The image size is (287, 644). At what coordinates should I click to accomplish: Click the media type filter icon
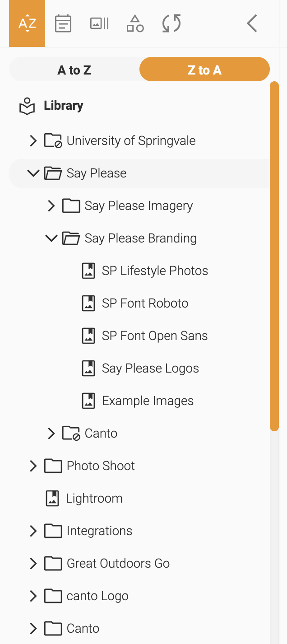pyautogui.click(x=99, y=23)
